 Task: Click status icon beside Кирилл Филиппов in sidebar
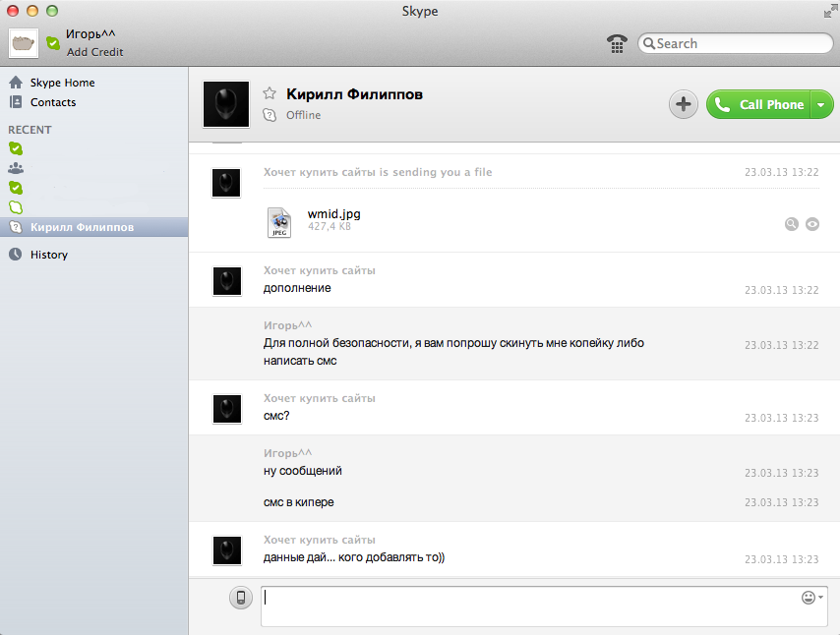(x=16, y=227)
